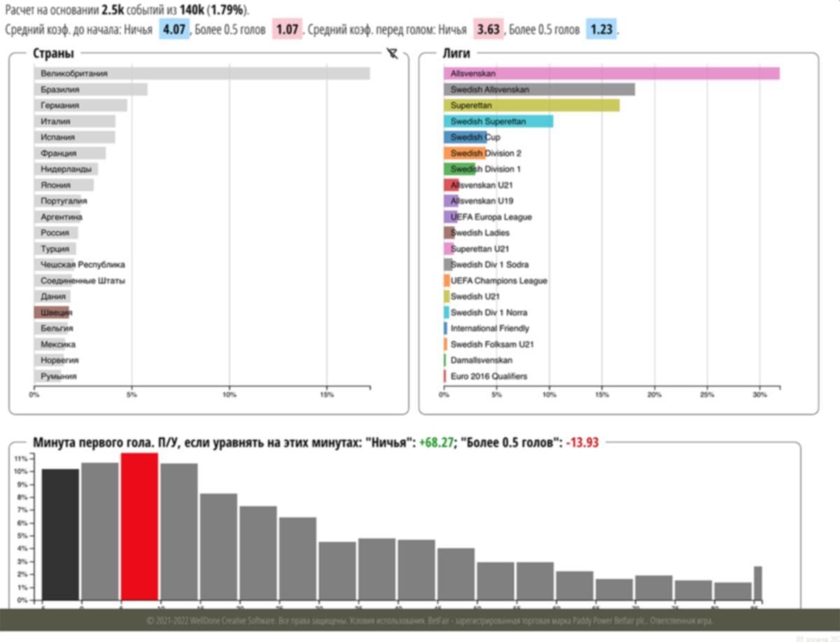This screenshot has height=642, width=840.
Task: Select UEFA Europa League in leagues list
Action: click(491, 217)
